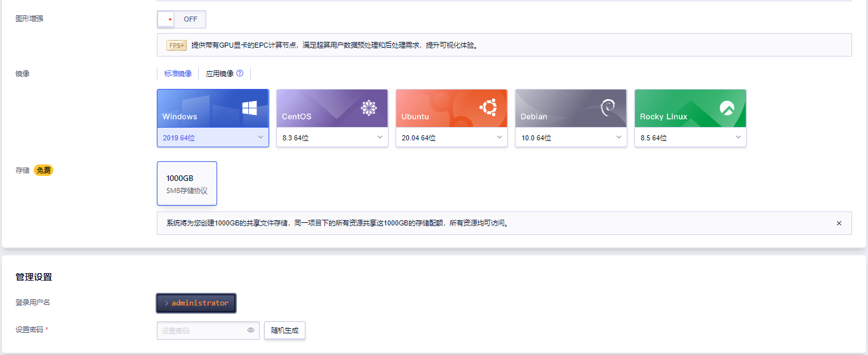
Task: Click the GPU显卡 EPC计算节点 description text
Action: coord(335,45)
